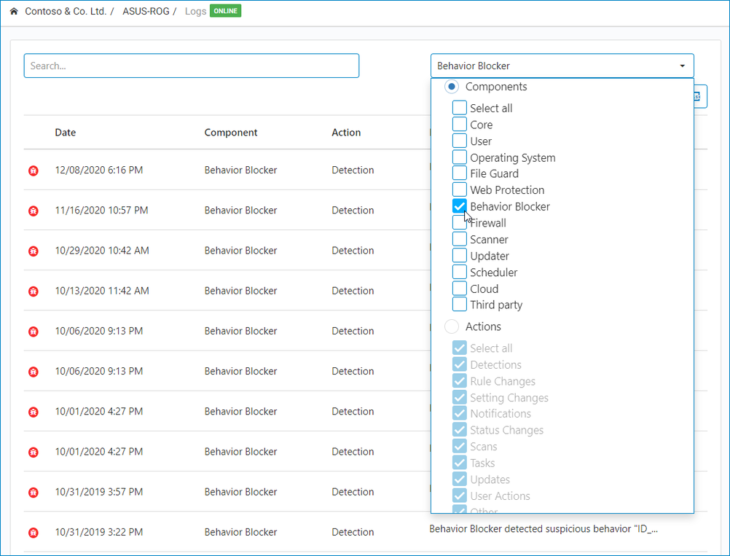Click date 12/08/2020 6:16 PM
The image size is (730, 556).
[99, 170]
